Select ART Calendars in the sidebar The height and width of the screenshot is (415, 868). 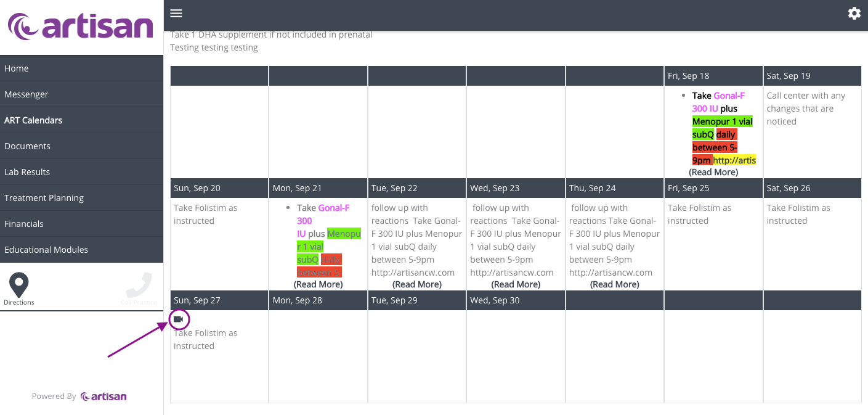81,120
